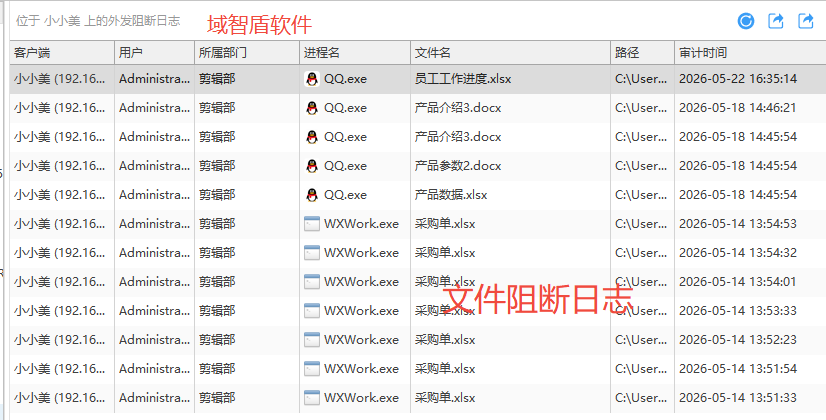The image size is (826, 420).
Task: Click the QQ icon in the 产品数据.xlsx row
Action: click(x=312, y=195)
